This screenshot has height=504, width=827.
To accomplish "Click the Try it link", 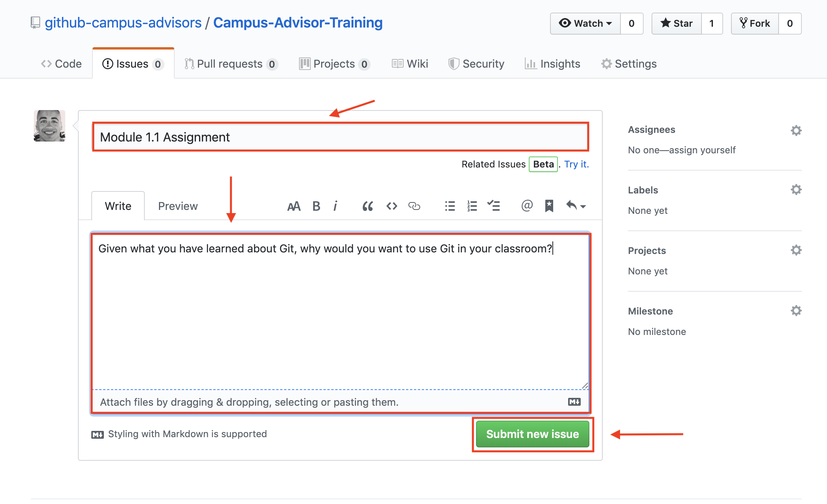I will pos(576,164).
